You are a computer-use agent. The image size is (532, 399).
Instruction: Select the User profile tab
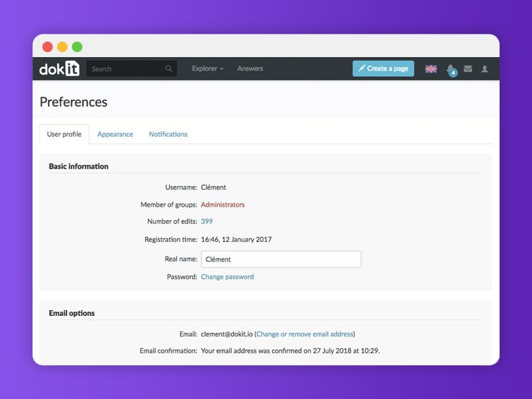click(x=64, y=134)
